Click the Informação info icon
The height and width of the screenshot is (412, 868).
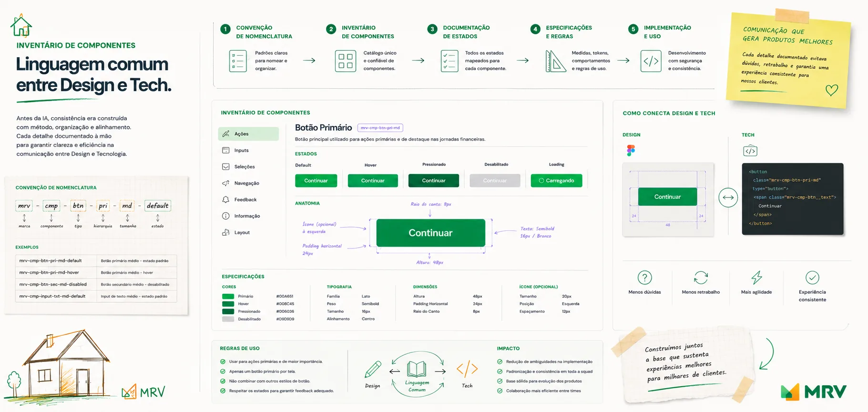226,216
